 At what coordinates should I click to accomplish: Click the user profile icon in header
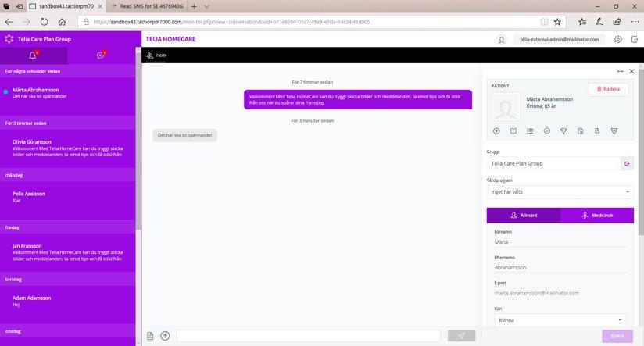coord(502,40)
